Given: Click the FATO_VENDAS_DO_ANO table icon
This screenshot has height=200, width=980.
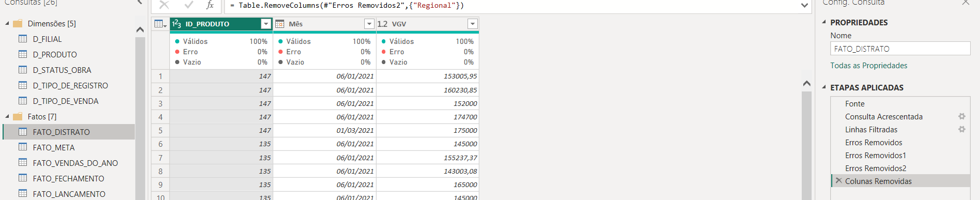Looking at the screenshot, I should click(x=23, y=163).
